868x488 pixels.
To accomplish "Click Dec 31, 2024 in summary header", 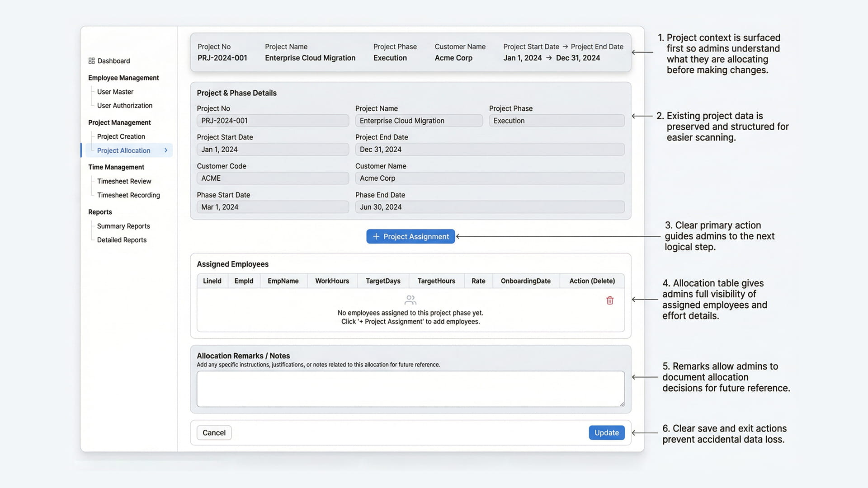I will [x=578, y=58].
